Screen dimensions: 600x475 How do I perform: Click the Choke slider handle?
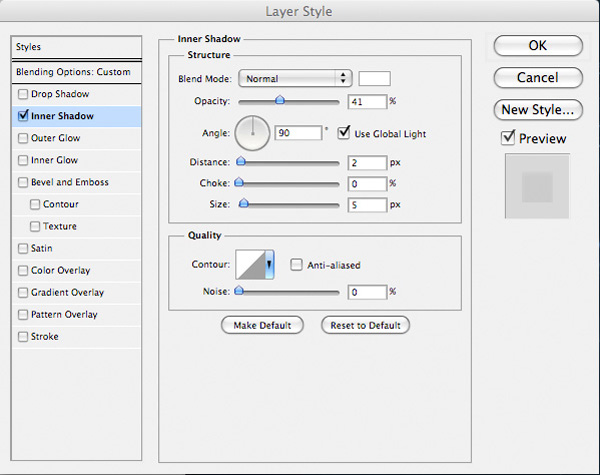(239, 182)
